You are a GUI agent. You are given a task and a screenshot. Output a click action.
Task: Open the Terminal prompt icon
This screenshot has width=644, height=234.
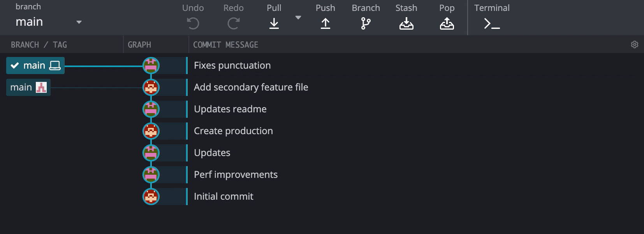pos(492,24)
